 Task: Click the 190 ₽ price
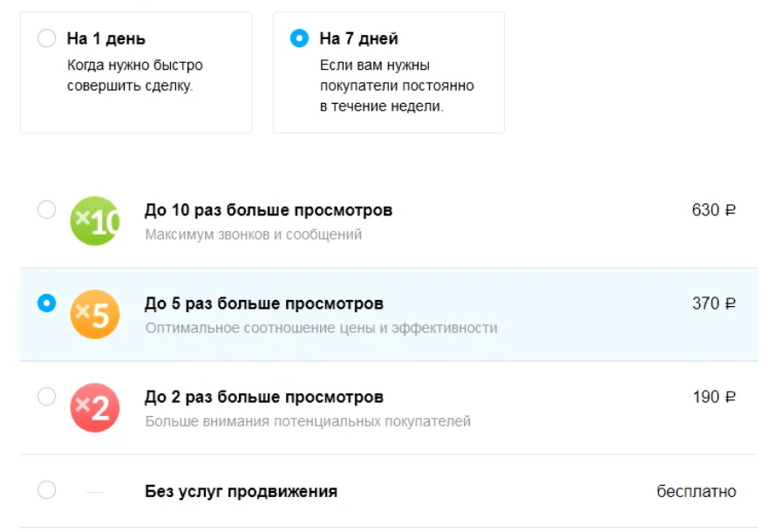pos(713,397)
